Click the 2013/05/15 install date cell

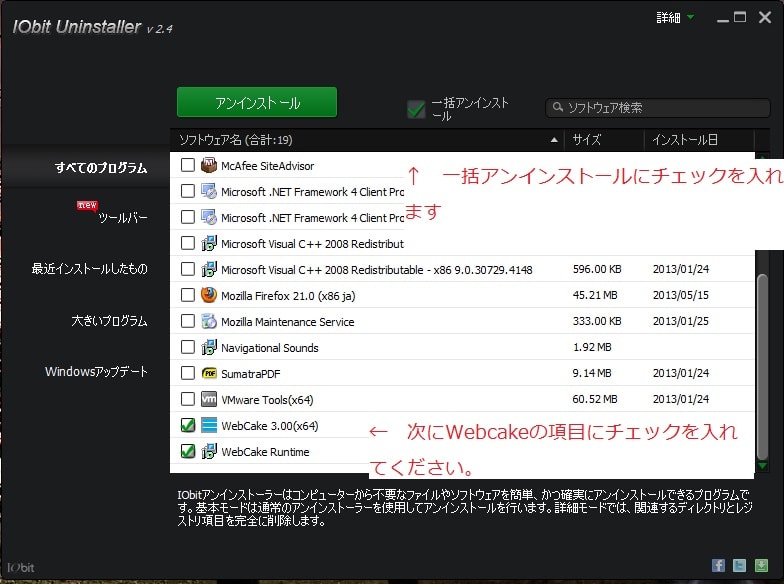pyautogui.click(x=680, y=295)
